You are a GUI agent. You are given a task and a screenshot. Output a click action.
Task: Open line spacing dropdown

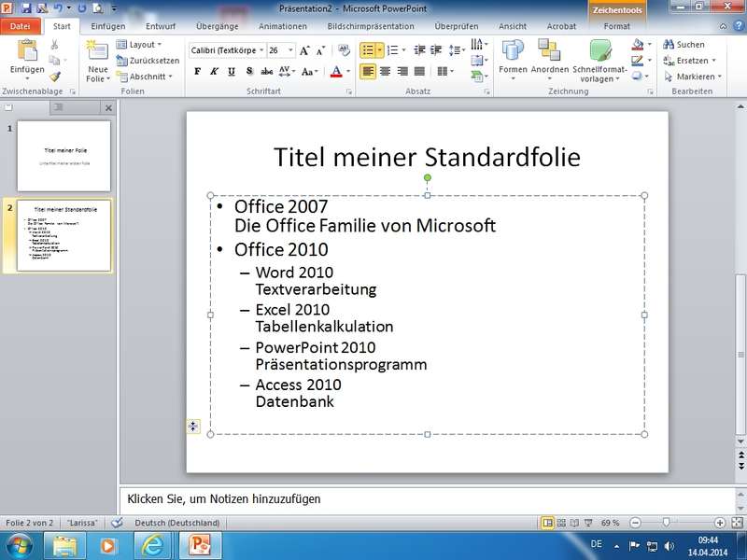[457, 50]
